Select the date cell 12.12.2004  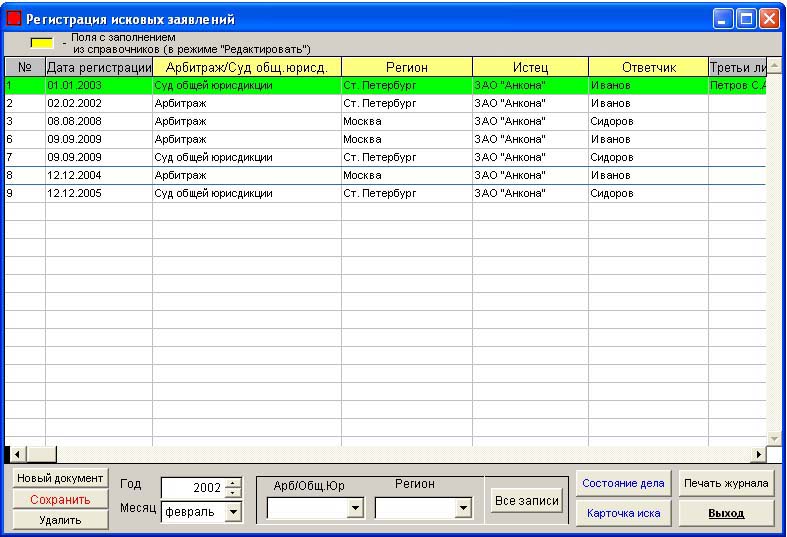pos(99,175)
